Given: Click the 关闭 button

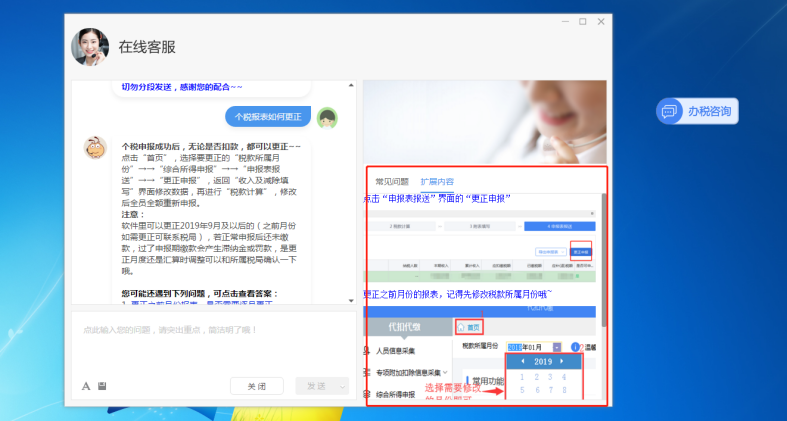Looking at the screenshot, I should point(256,386).
